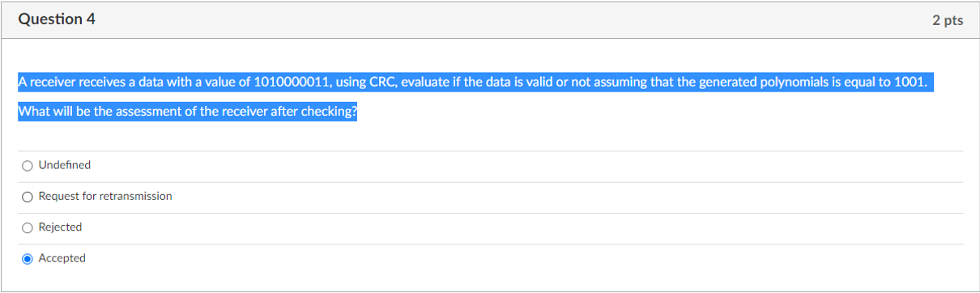The height and width of the screenshot is (293, 980).
Task: Pick the Rejected radio button
Action: [x=28, y=227]
